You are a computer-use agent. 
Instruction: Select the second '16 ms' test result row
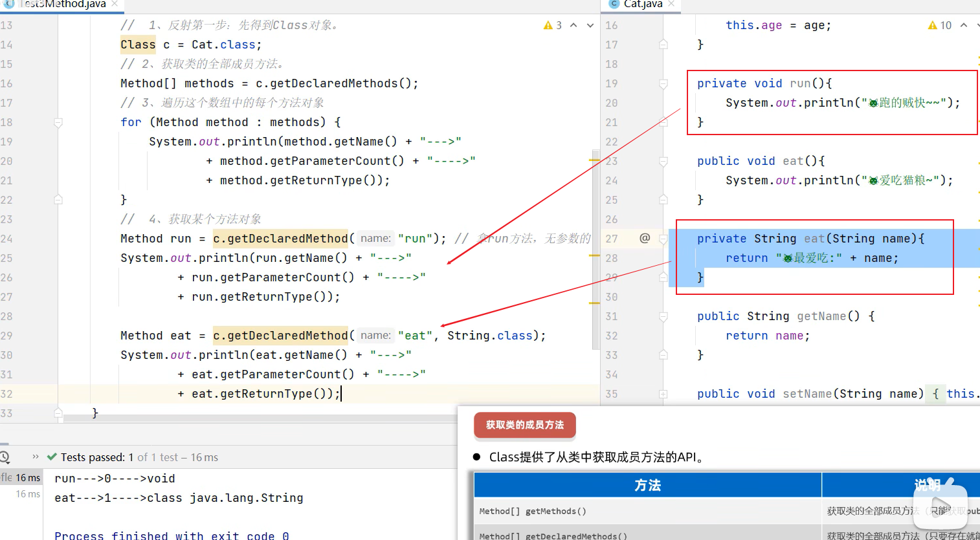[x=27, y=494]
